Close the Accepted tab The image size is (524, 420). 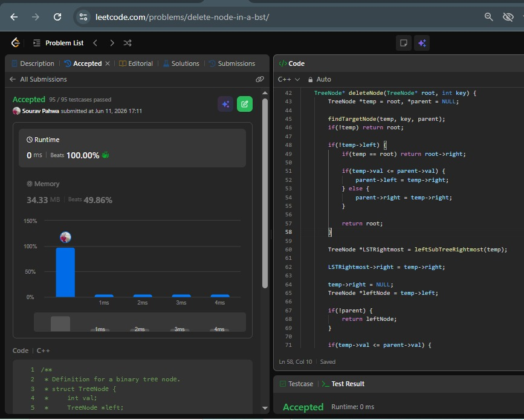pos(108,63)
